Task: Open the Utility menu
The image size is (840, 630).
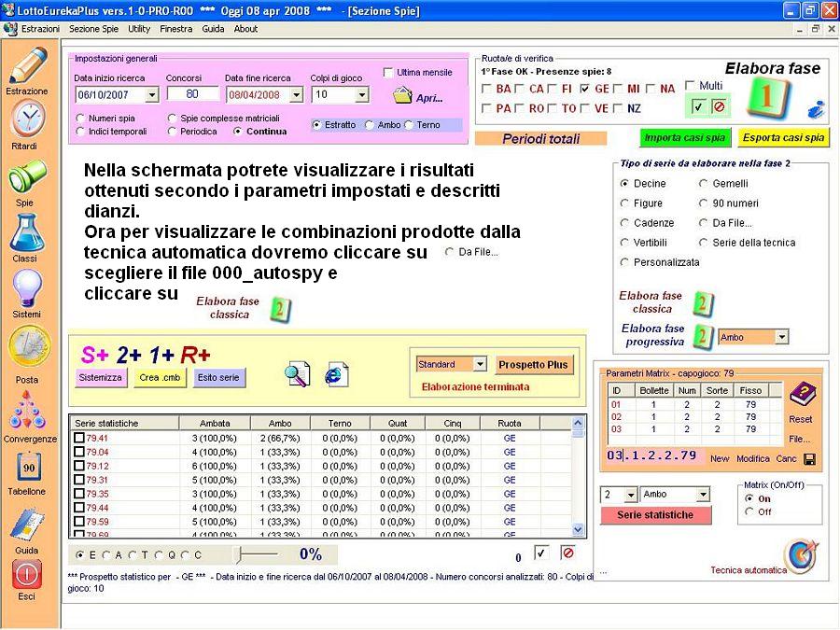Action: click(139, 29)
